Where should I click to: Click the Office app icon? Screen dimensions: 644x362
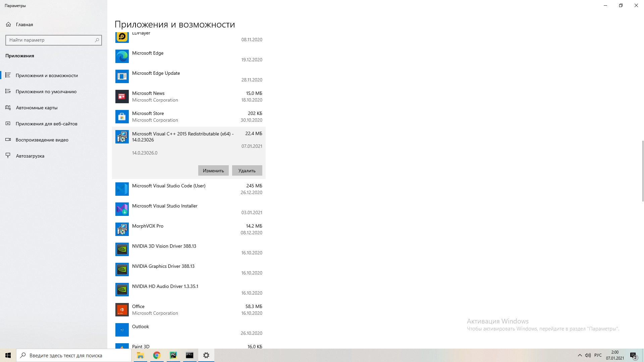[x=122, y=310]
